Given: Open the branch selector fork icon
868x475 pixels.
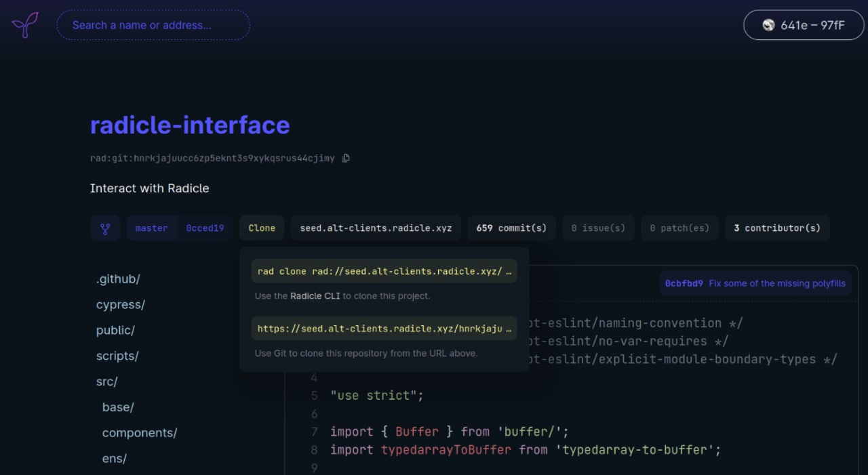Looking at the screenshot, I should [105, 228].
